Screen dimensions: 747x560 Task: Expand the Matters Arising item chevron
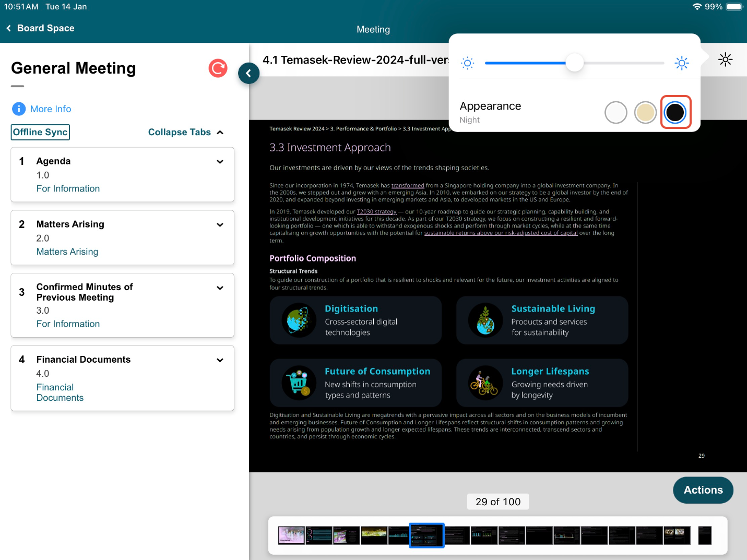click(220, 225)
